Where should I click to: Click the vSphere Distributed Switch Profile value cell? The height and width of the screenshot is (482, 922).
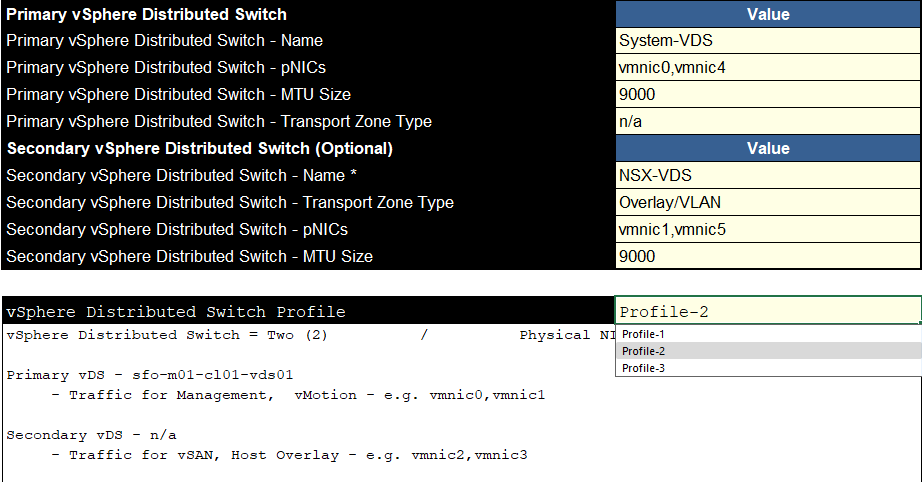point(768,310)
